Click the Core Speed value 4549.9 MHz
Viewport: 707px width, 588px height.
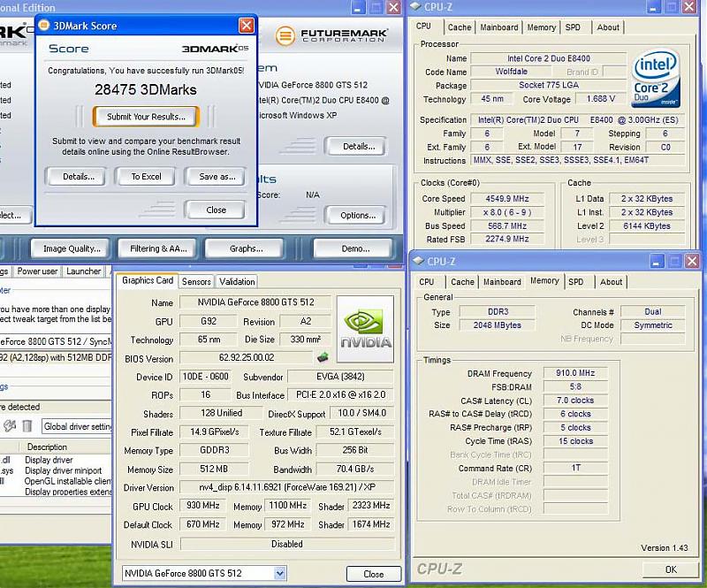click(x=506, y=199)
